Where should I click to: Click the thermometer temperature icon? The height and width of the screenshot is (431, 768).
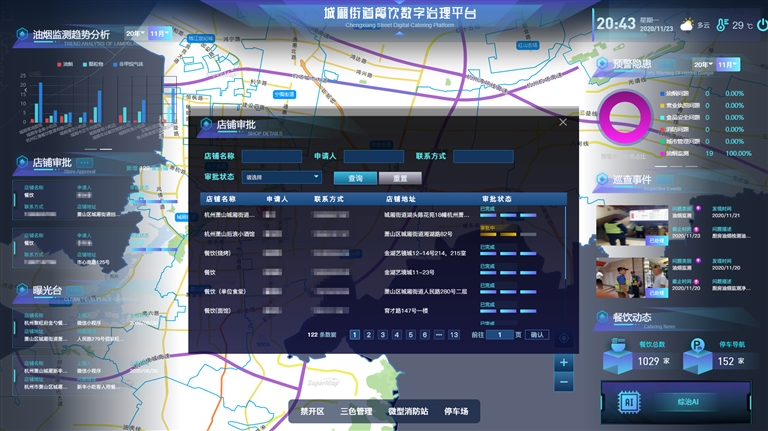pos(722,25)
